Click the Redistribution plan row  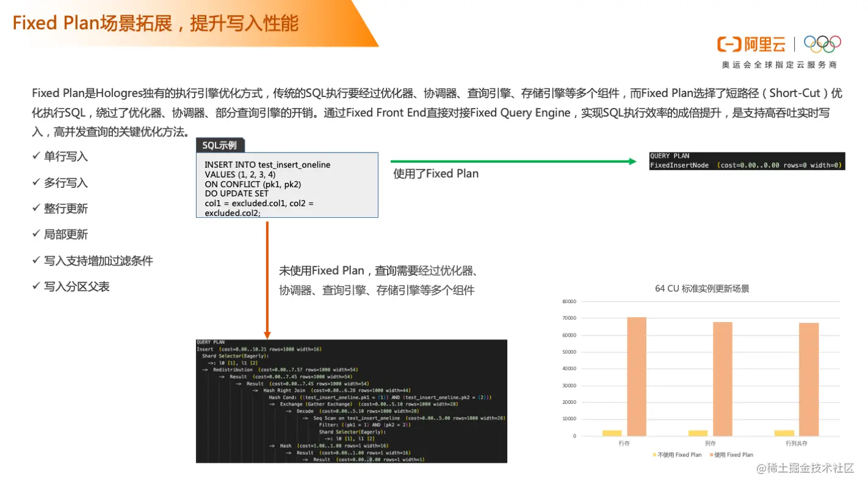pos(281,370)
